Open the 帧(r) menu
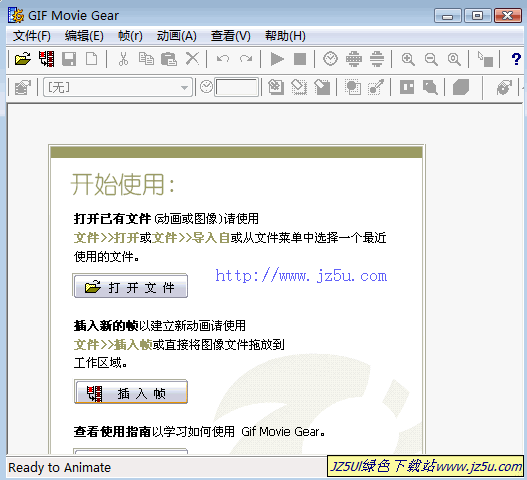The image size is (527, 480). [x=130, y=36]
